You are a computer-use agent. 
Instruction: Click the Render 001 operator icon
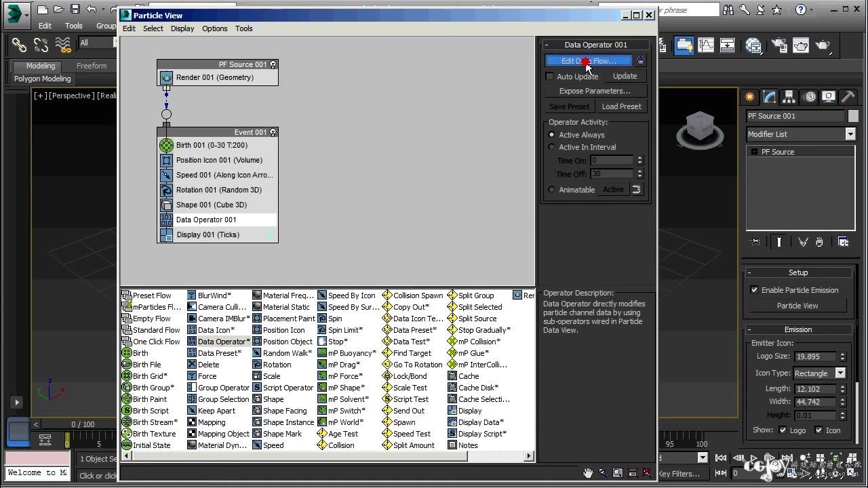166,77
